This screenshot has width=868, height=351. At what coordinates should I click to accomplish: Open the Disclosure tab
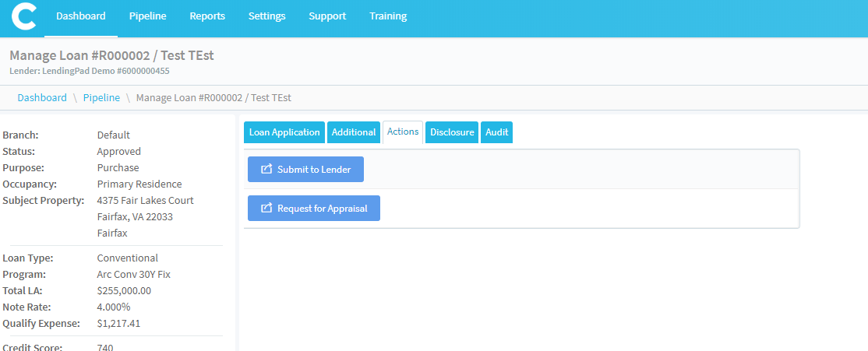(452, 132)
